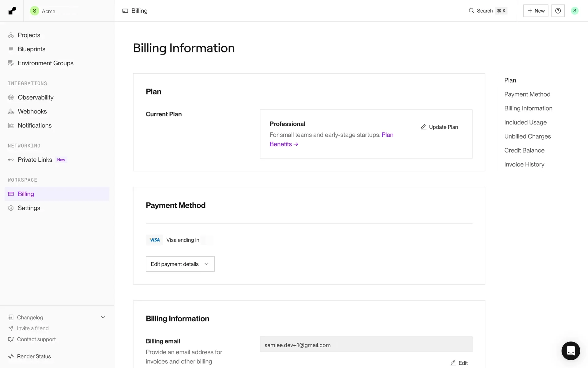Open the Edit payment details dropdown
The height and width of the screenshot is (368, 588).
(x=180, y=264)
